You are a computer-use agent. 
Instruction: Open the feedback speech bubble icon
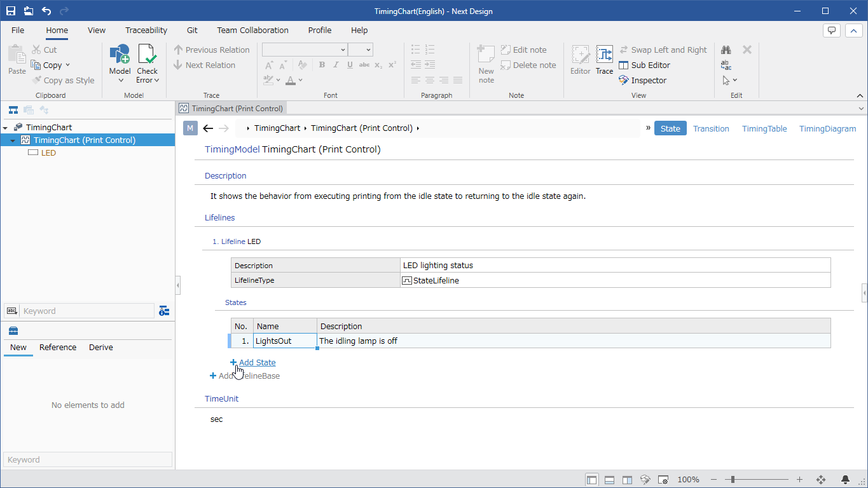(831, 30)
